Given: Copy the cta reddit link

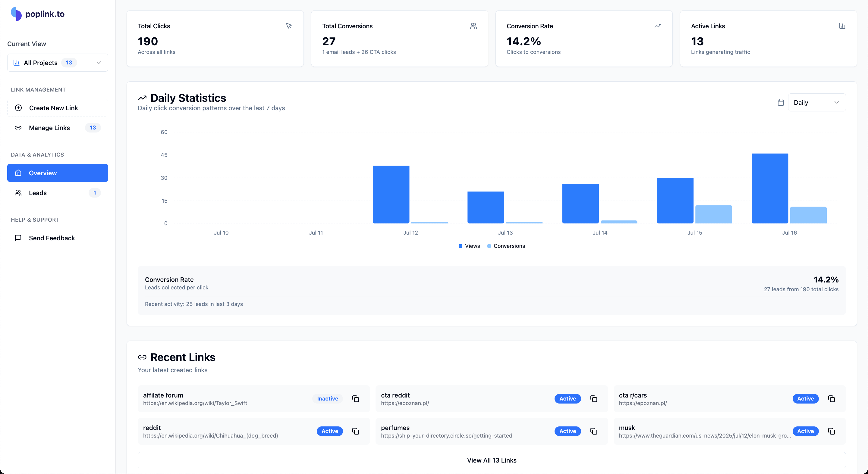Looking at the screenshot, I should click(x=594, y=399).
